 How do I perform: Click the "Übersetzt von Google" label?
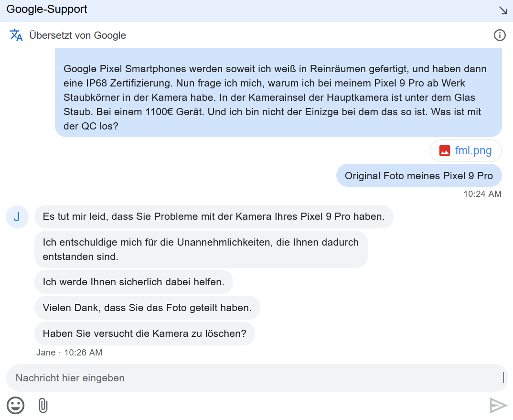tap(77, 35)
